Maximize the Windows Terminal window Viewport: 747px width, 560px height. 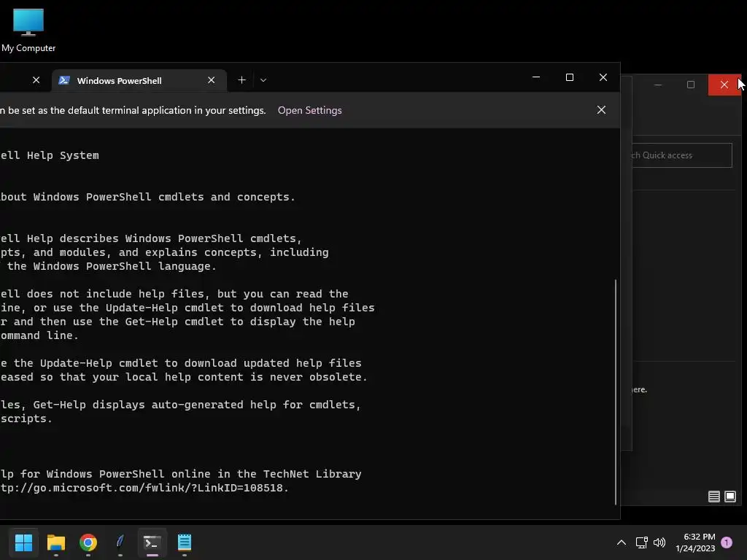click(x=569, y=77)
